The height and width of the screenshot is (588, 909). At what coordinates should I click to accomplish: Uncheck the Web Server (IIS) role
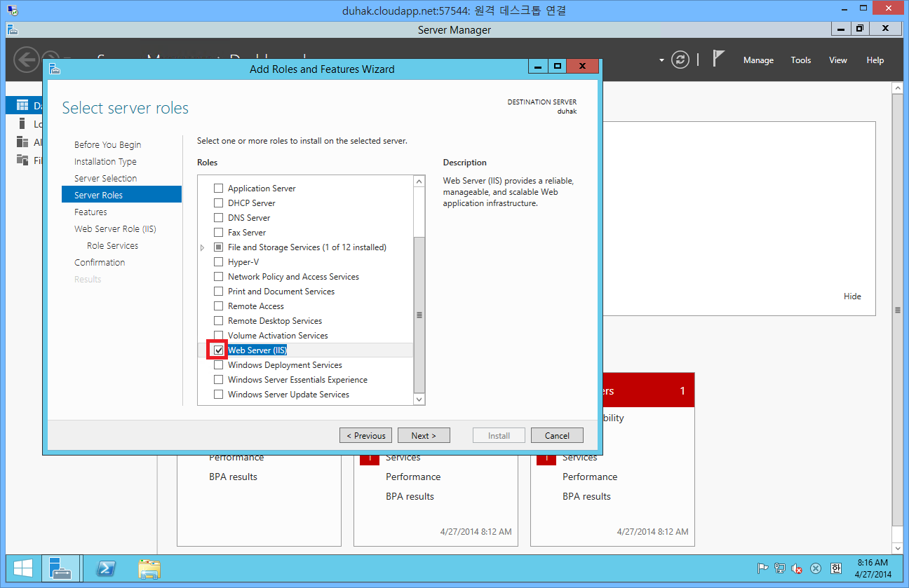click(x=219, y=350)
